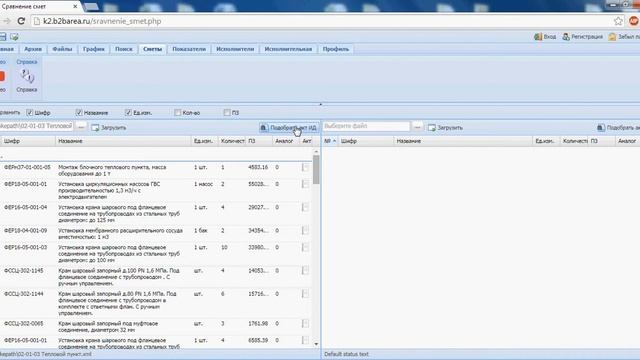Switch to the Исполнители tab
The width and height of the screenshot is (640, 360).
(235, 49)
